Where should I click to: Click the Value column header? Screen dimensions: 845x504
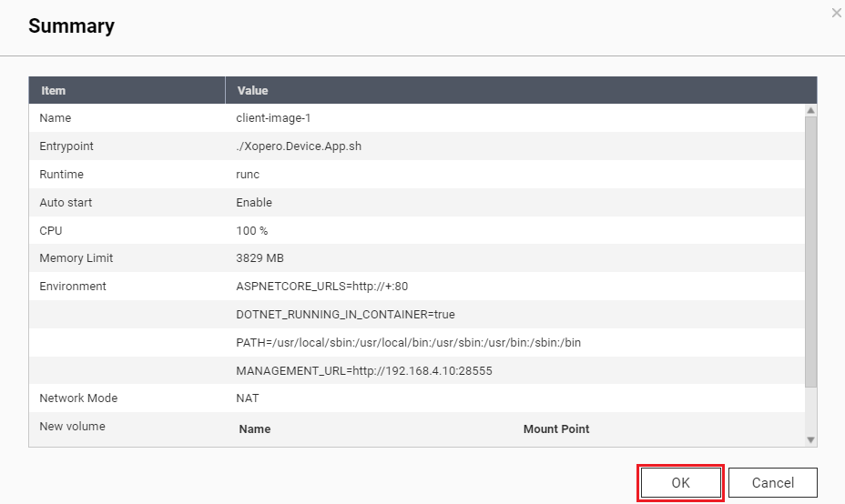coord(252,90)
